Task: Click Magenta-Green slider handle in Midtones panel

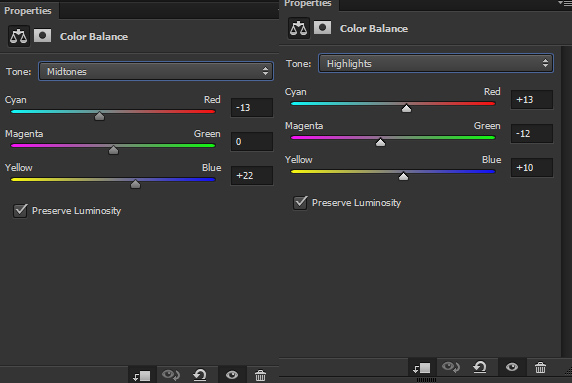Action: (x=113, y=150)
